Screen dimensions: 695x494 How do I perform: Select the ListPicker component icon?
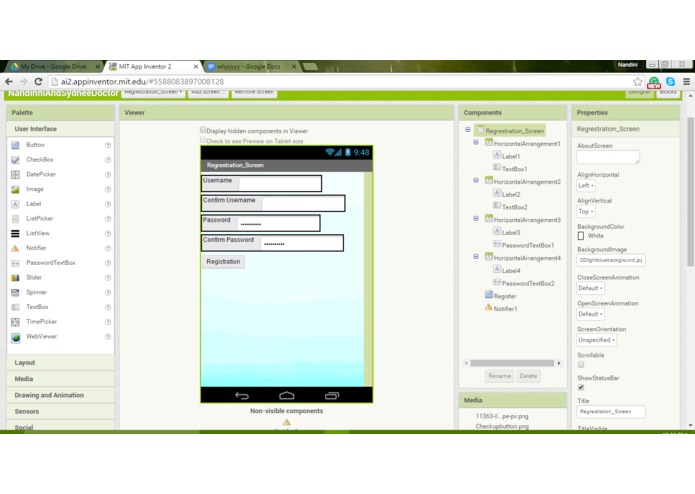point(15,218)
